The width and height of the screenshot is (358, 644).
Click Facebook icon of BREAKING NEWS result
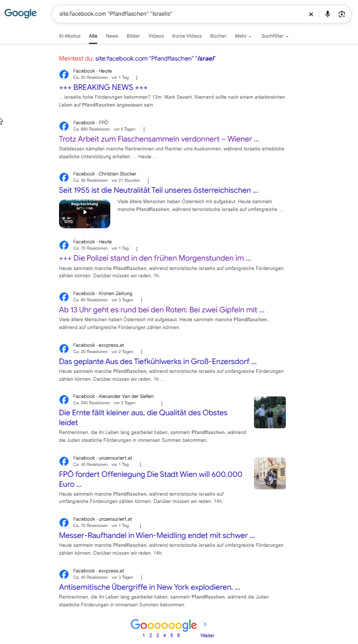64,74
